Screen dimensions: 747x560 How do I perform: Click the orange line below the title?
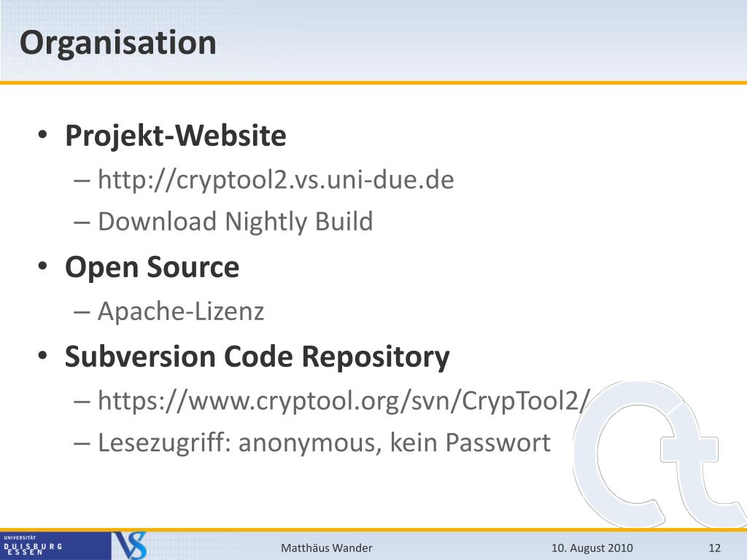[x=373, y=83]
